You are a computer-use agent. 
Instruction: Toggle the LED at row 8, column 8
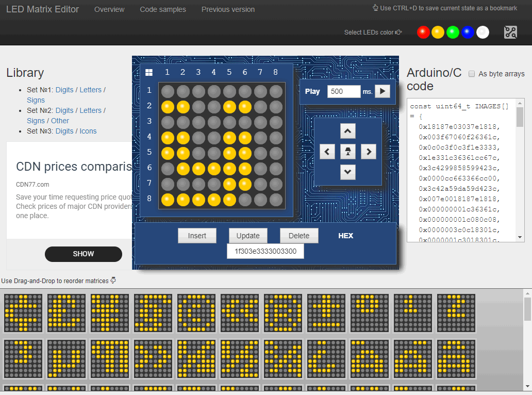276,200
